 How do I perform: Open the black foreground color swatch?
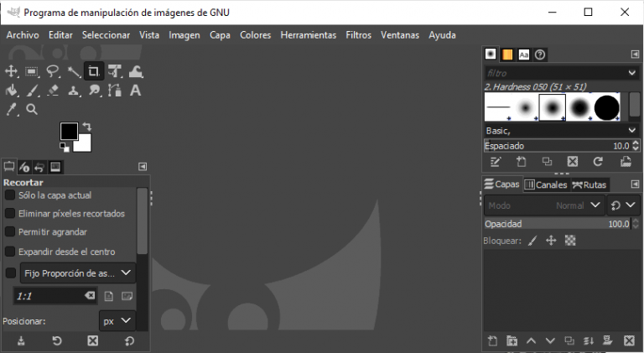coord(69,131)
